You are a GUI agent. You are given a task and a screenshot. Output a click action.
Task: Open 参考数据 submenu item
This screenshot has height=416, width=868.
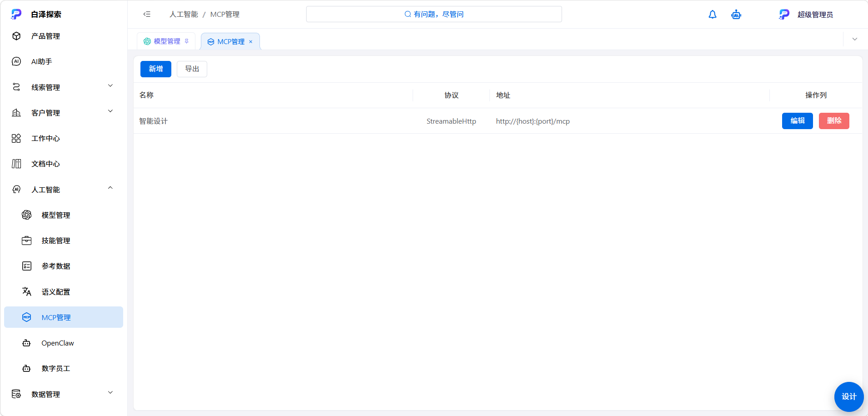[x=64, y=266]
